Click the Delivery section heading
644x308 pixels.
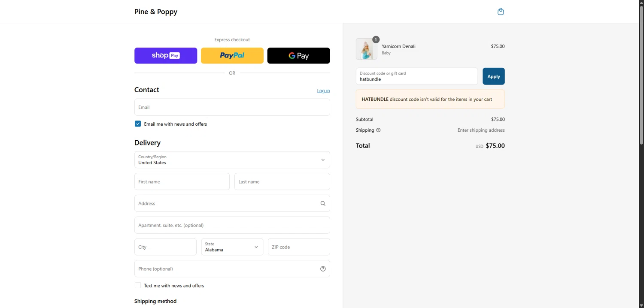[x=147, y=143]
